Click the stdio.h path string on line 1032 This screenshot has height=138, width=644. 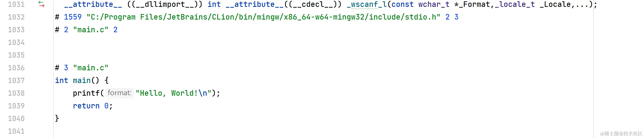[x=263, y=17]
